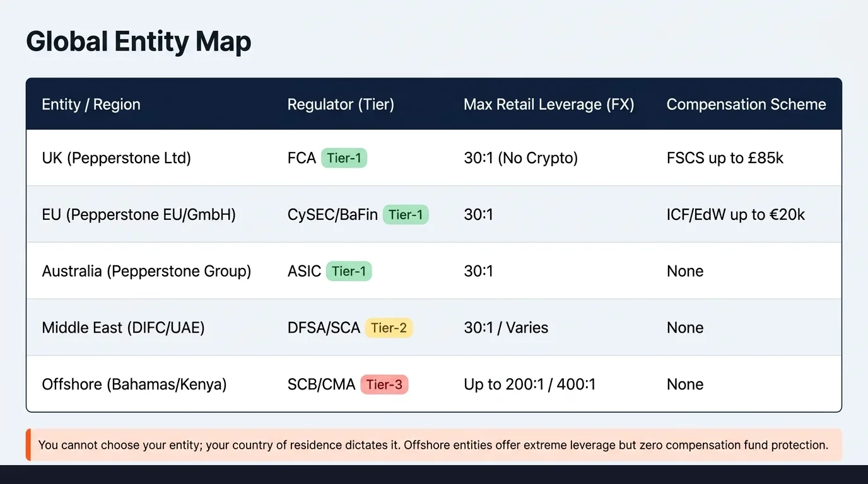Click the "ASIC" regulator text

[x=304, y=271]
